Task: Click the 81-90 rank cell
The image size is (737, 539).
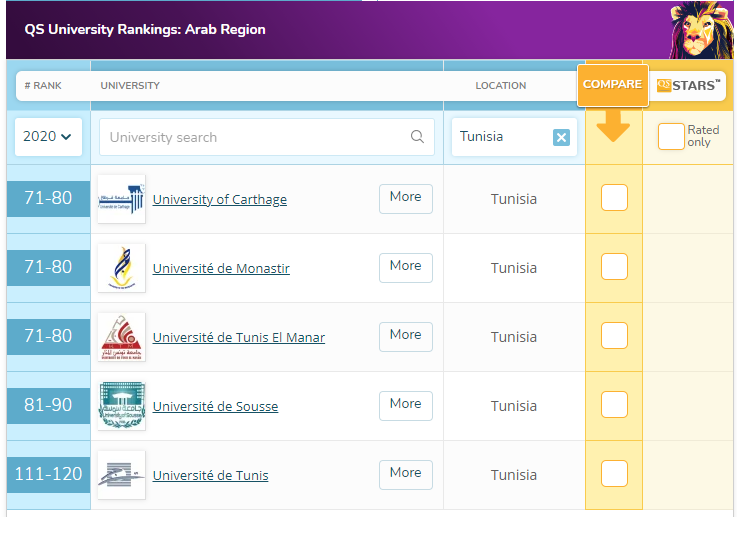Action: [48, 405]
